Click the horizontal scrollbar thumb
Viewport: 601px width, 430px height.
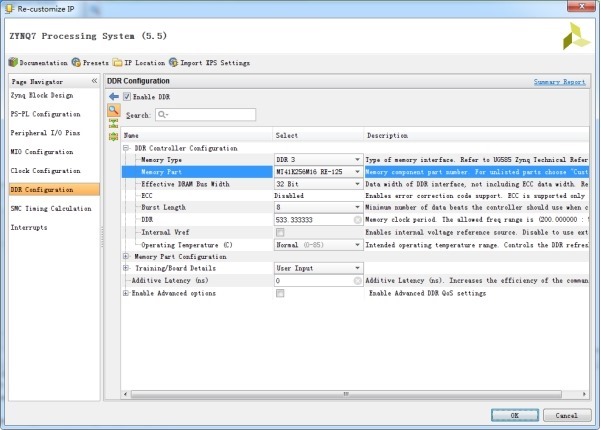(x=346, y=394)
